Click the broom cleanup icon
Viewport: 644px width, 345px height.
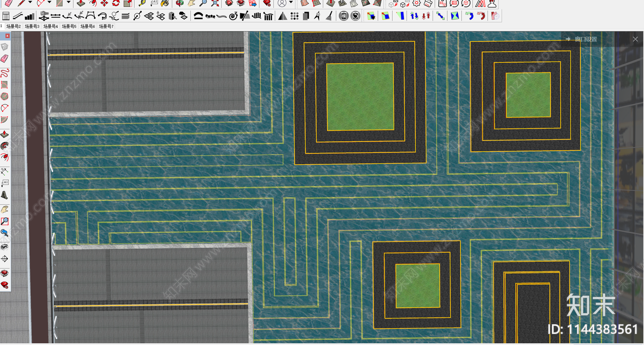329,16
